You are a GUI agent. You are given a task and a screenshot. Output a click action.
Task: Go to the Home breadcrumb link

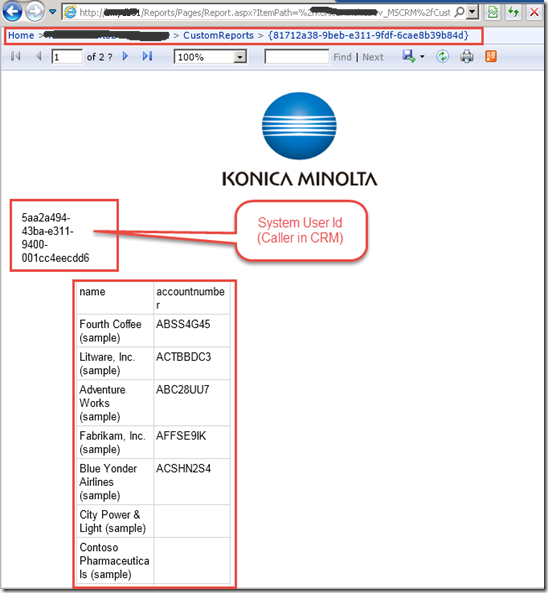[21, 36]
